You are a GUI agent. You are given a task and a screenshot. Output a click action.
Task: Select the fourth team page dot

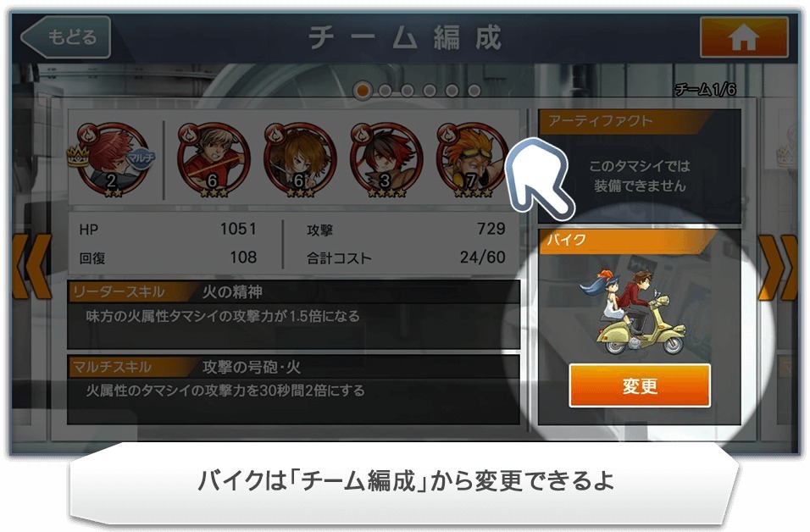tap(430, 91)
